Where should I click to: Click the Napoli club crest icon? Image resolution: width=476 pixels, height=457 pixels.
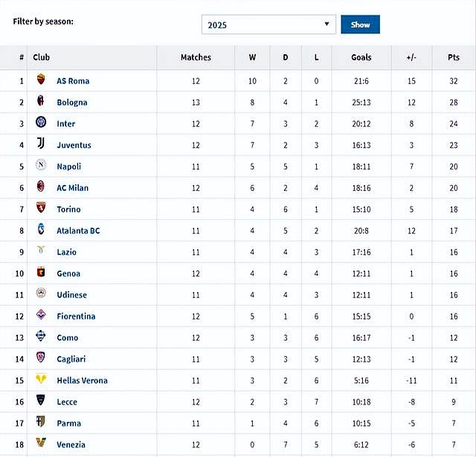point(41,166)
